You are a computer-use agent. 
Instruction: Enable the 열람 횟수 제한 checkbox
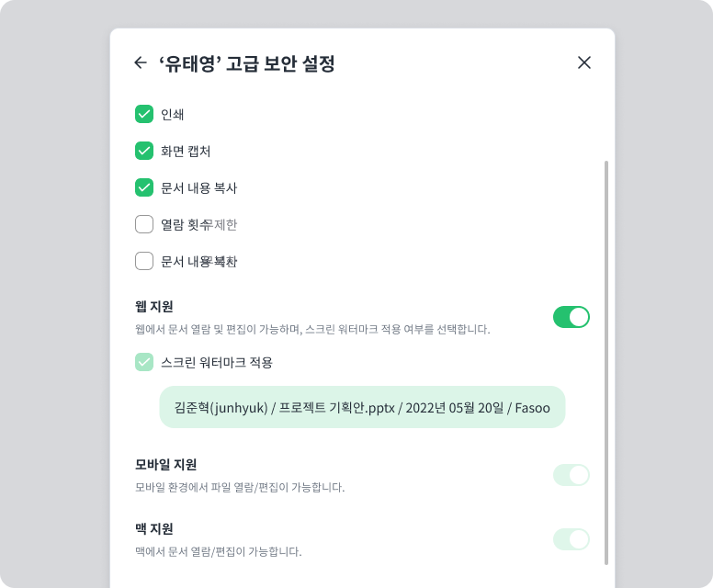point(144,224)
